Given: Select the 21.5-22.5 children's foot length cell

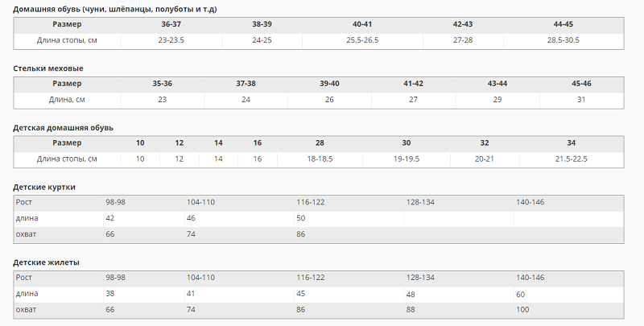Looking at the screenshot, I should (571, 159).
